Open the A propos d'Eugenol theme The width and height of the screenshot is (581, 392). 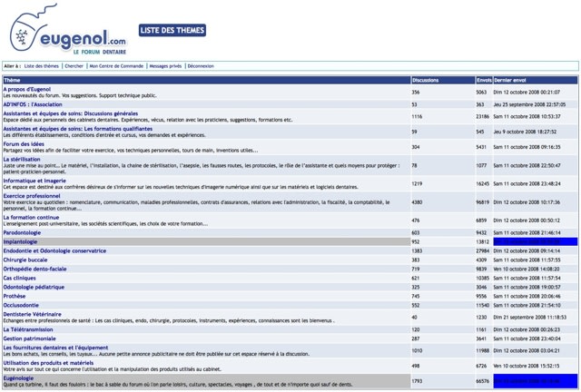pyautogui.click(x=26, y=89)
